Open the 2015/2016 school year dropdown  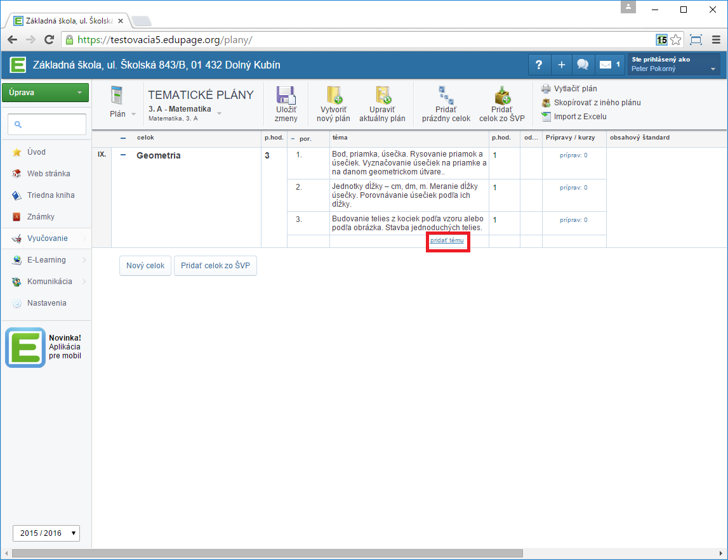tap(46, 533)
